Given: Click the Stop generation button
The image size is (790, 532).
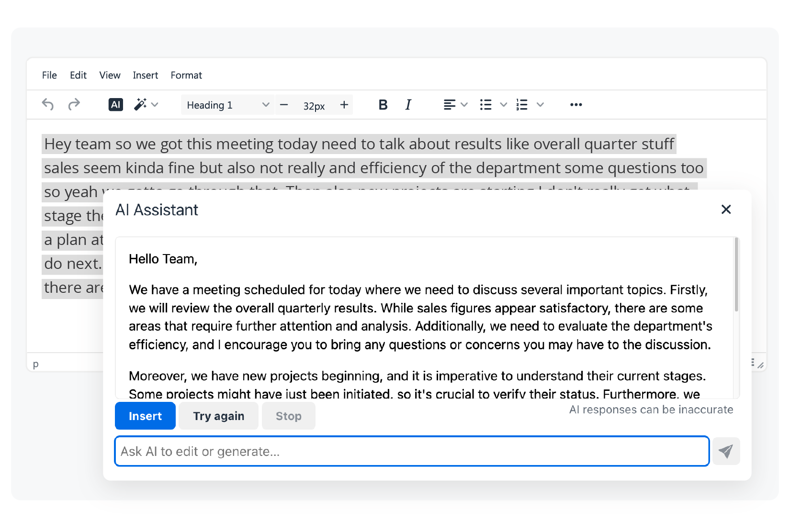Looking at the screenshot, I should pos(289,416).
